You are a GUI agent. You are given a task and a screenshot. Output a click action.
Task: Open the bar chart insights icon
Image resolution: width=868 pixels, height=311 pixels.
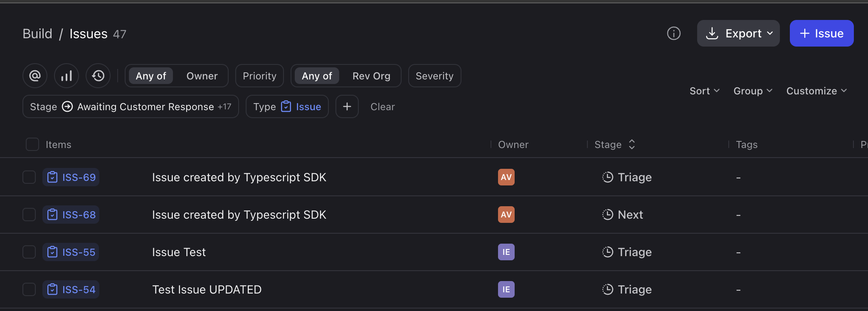click(x=67, y=76)
